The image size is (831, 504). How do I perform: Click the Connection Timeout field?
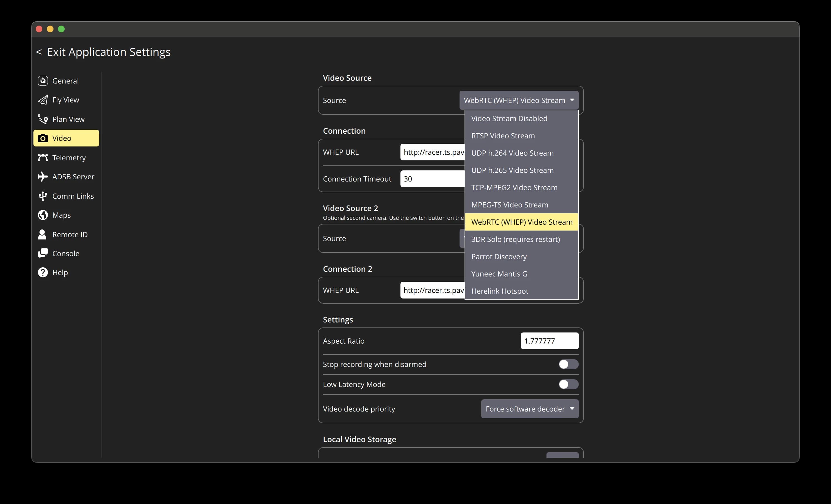432,179
